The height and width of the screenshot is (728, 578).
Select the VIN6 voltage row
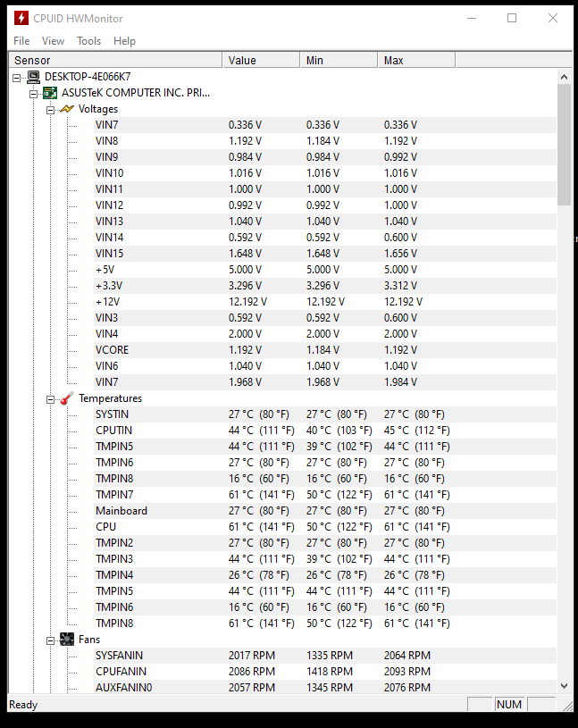pos(324,366)
